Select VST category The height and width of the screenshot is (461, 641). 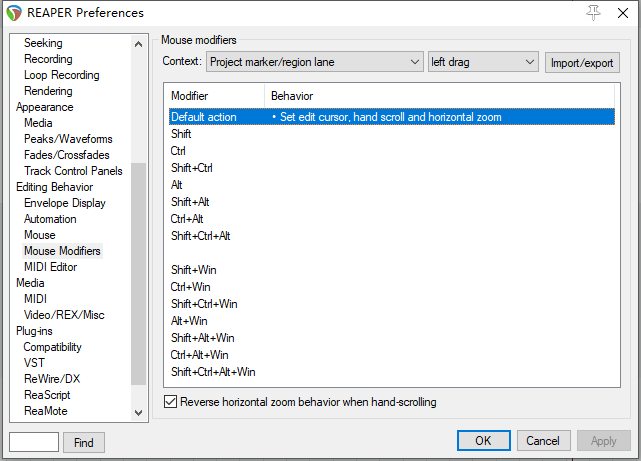[x=34, y=363]
